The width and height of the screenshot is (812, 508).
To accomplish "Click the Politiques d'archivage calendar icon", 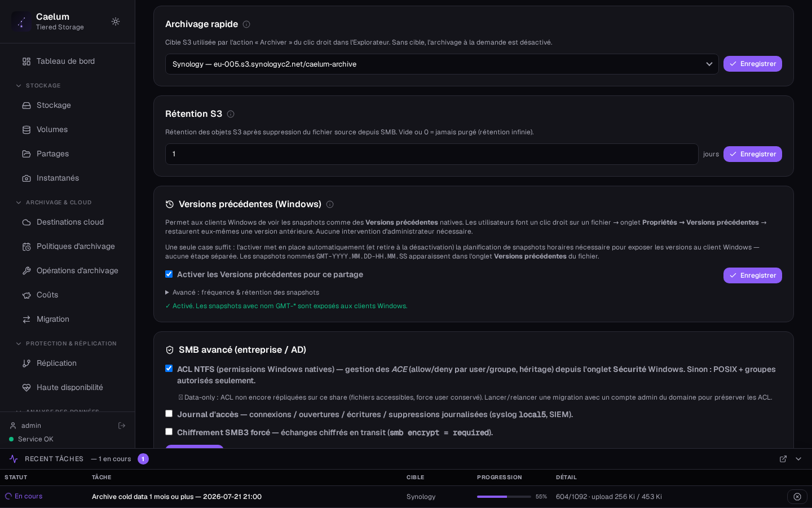I will coord(27,247).
